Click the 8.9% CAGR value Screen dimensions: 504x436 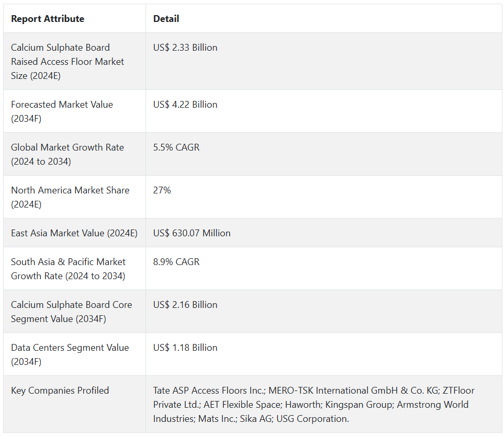pos(176,262)
